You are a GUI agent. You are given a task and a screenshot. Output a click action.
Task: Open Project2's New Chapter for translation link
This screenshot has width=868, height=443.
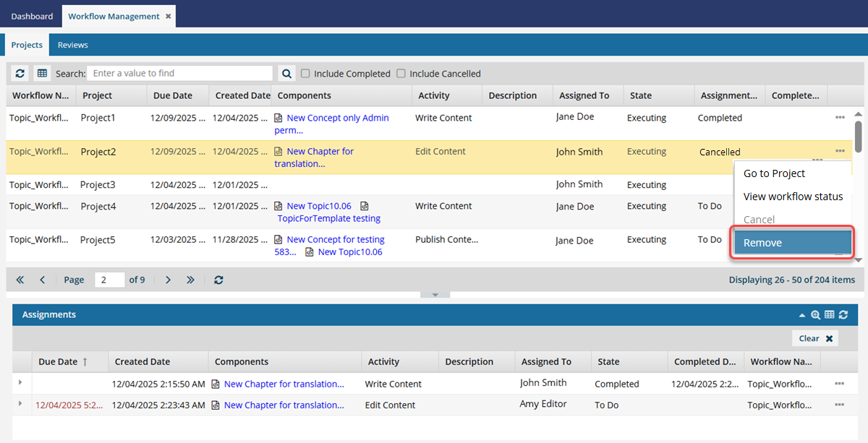click(315, 158)
